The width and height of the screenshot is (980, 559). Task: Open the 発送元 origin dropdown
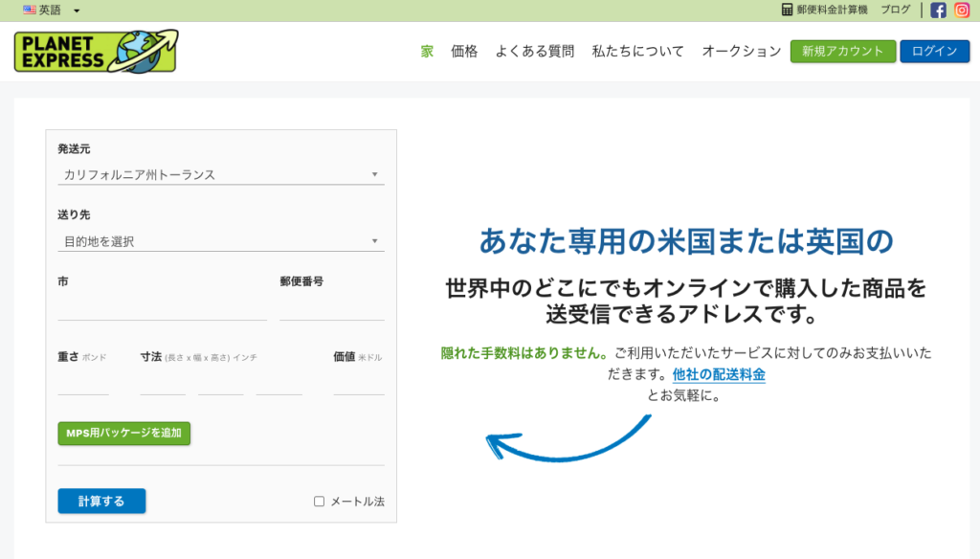[220, 175]
